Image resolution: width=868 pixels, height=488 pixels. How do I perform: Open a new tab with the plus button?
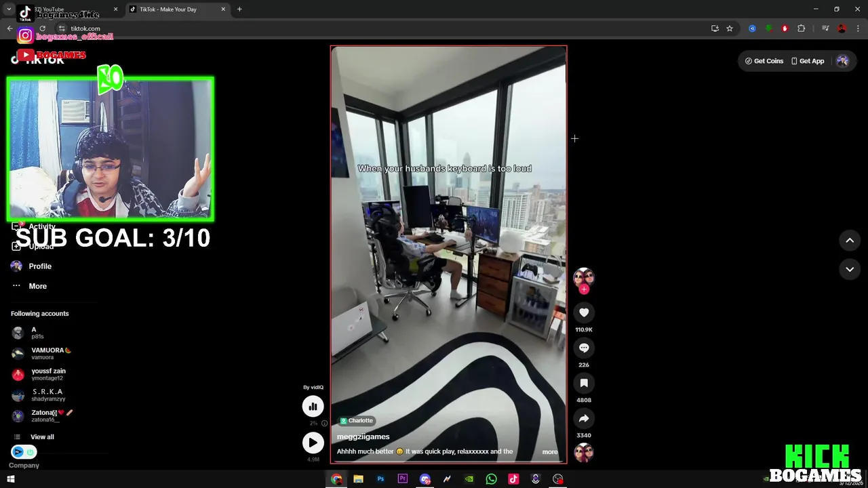tap(239, 9)
